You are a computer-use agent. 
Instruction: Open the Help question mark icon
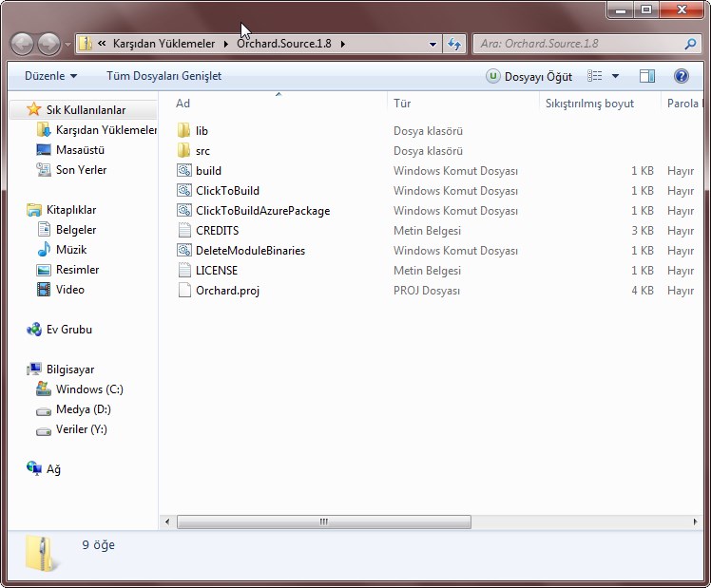click(681, 76)
